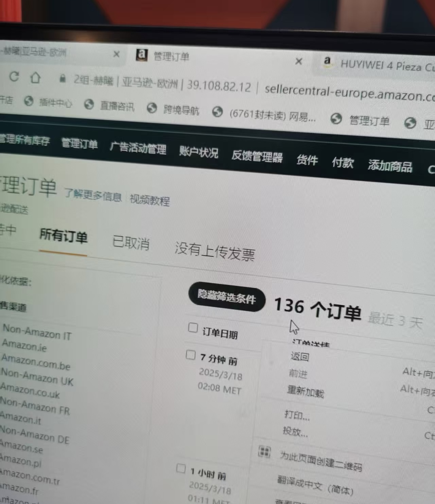Click the 了解更多信息 link
Viewport: 435px width, 504px height.
[93, 195]
